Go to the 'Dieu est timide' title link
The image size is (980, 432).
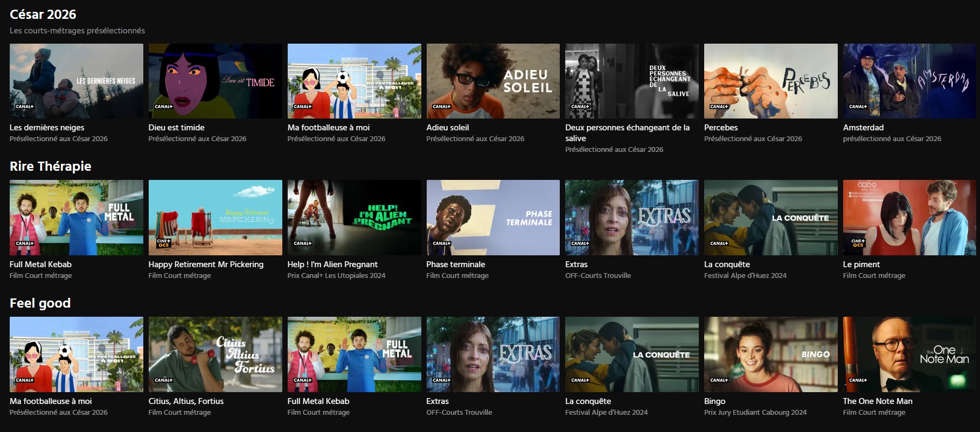pos(177,128)
